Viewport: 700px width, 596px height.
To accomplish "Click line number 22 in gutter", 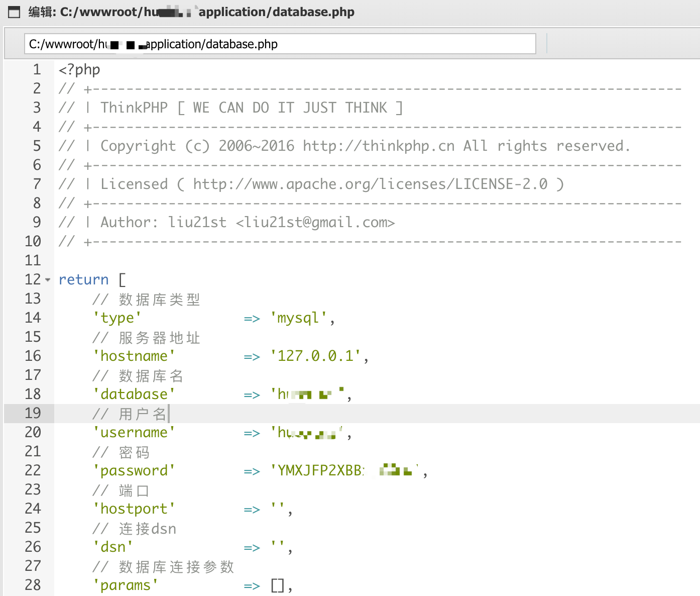I will pos(33,470).
